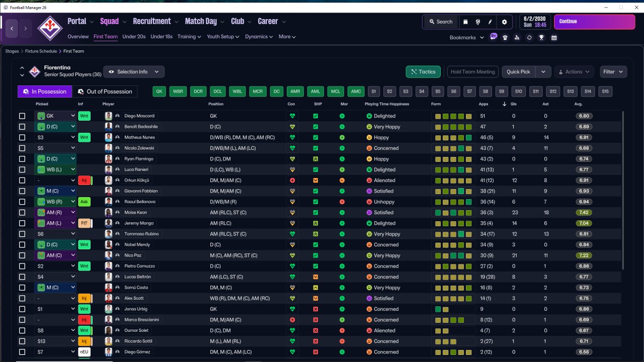
Task: Tick the checkbox for Orkun Kökçü's row
Action: pyautogui.click(x=22, y=180)
